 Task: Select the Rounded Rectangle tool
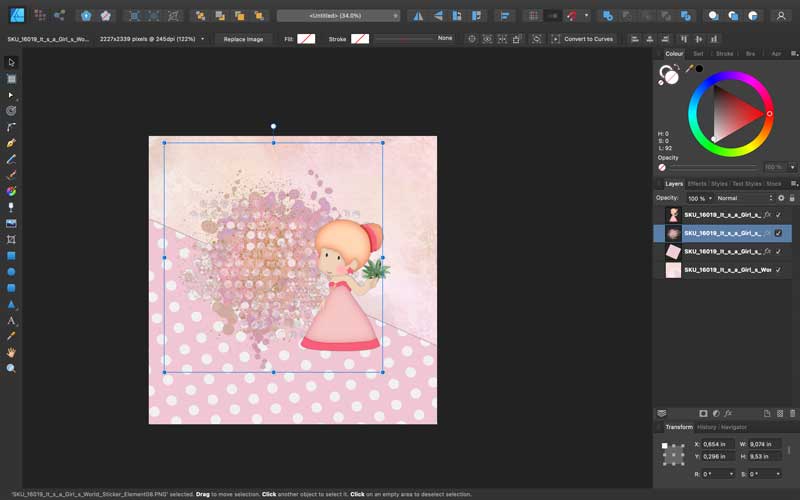11,288
